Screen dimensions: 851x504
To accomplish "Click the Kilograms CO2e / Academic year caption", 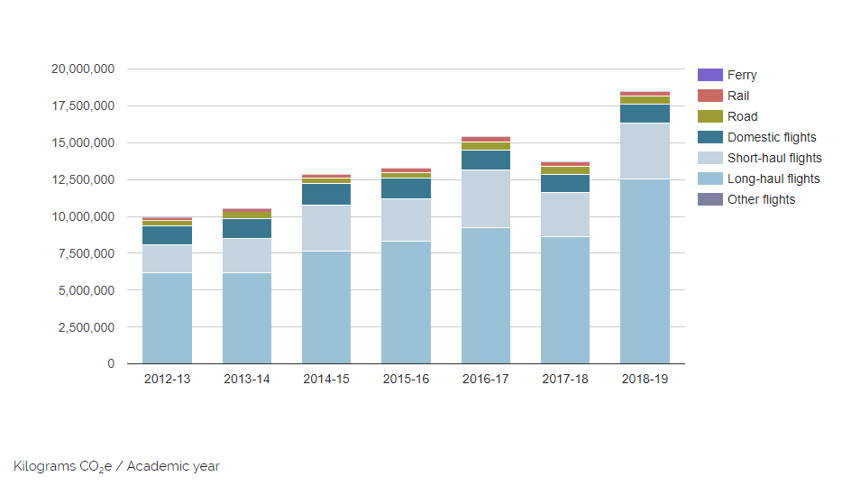I will [116, 466].
